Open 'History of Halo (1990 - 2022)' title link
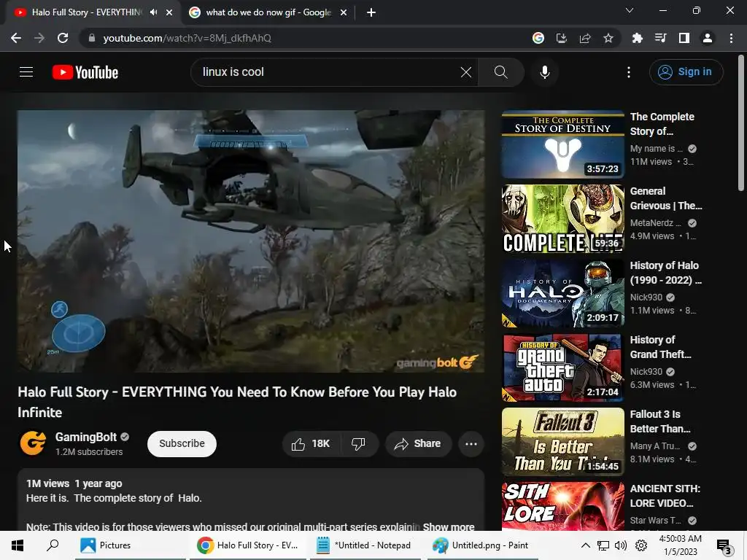 pos(665,273)
